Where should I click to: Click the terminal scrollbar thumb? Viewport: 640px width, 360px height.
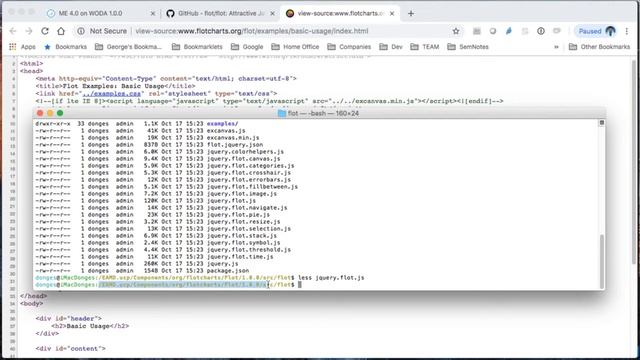click(602, 261)
